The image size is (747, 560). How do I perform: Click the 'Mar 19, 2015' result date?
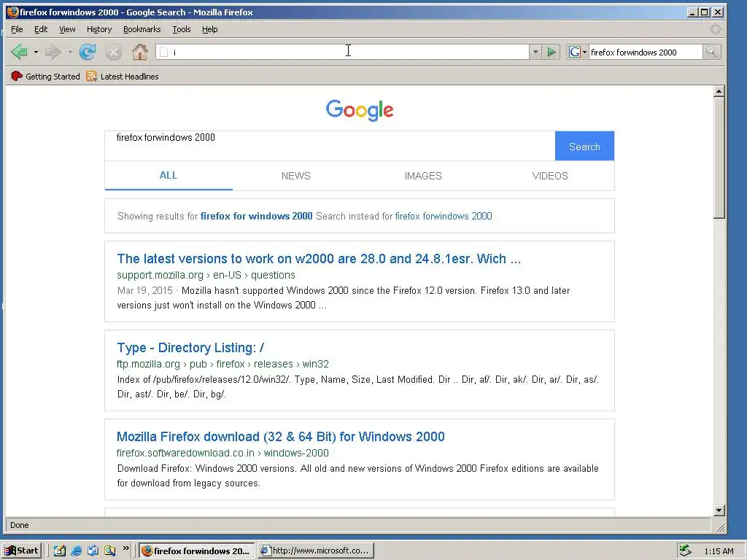[145, 290]
